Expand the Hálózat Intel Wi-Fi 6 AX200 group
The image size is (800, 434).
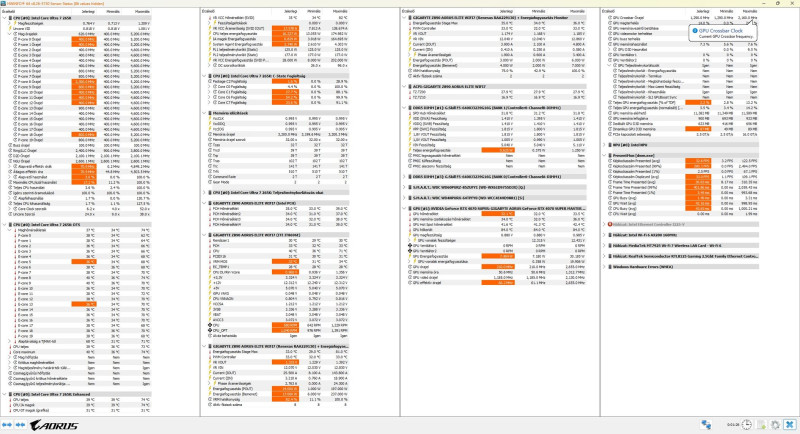click(x=605, y=235)
